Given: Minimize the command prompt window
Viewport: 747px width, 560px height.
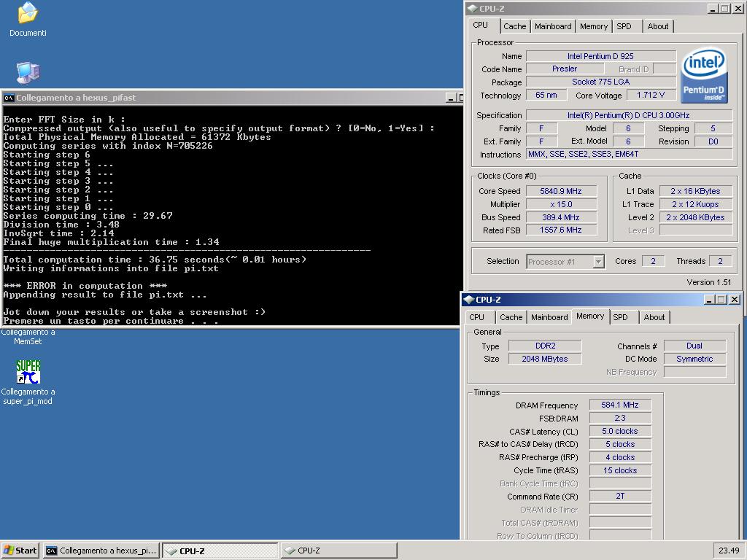Looking at the screenshot, I should [x=451, y=98].
